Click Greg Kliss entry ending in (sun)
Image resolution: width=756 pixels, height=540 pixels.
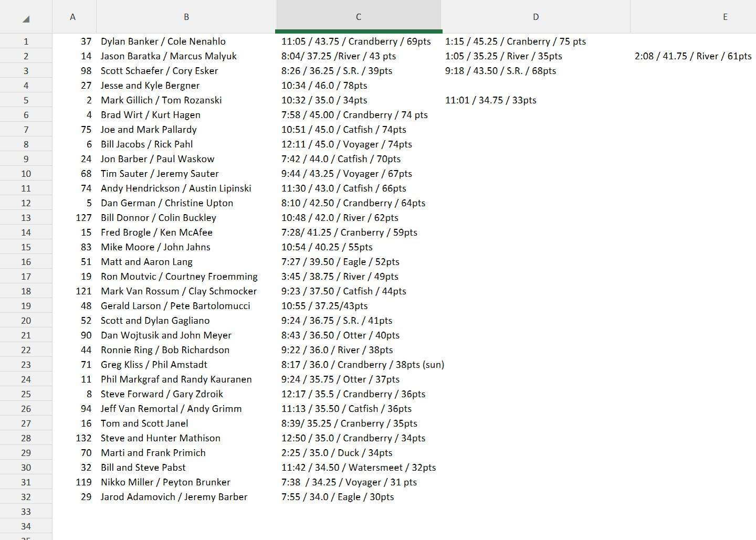click(362, 365)
